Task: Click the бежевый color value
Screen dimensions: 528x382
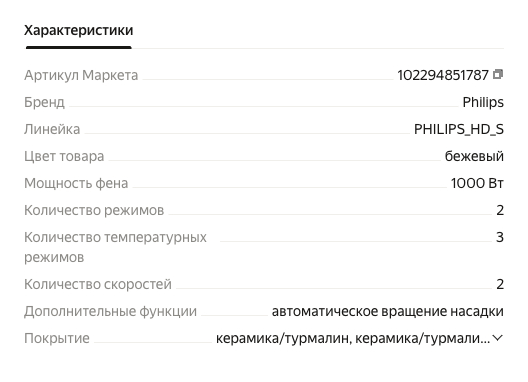Action: coord(474,156)
